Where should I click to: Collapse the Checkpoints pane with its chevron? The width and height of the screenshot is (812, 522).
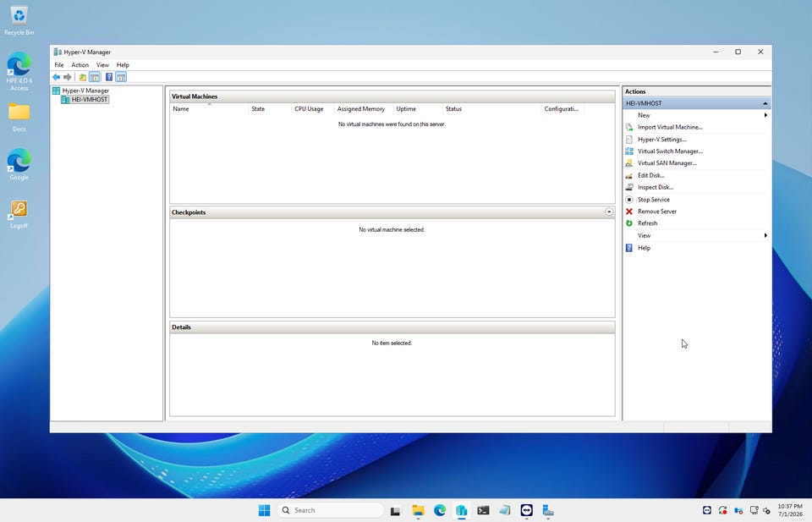(609, 212)
